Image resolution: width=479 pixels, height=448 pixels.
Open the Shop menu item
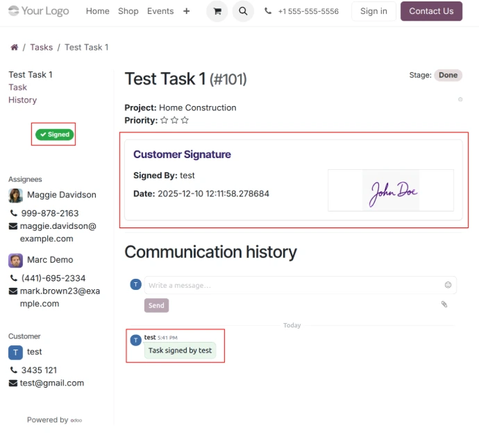coord(128,11)
